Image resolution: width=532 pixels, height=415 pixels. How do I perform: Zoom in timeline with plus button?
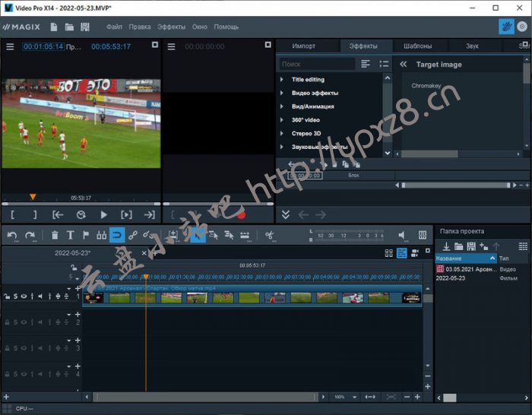pyautogui.click(x=417, y=397)
